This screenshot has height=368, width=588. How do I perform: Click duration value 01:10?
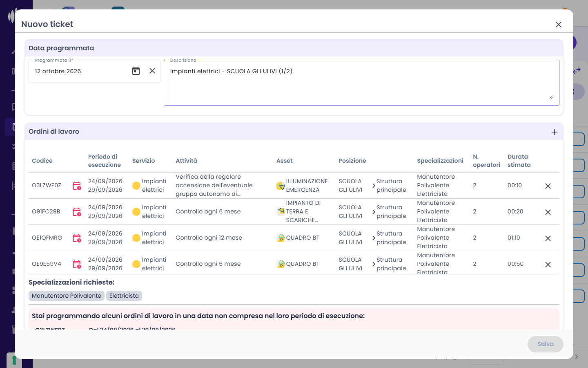514,238
